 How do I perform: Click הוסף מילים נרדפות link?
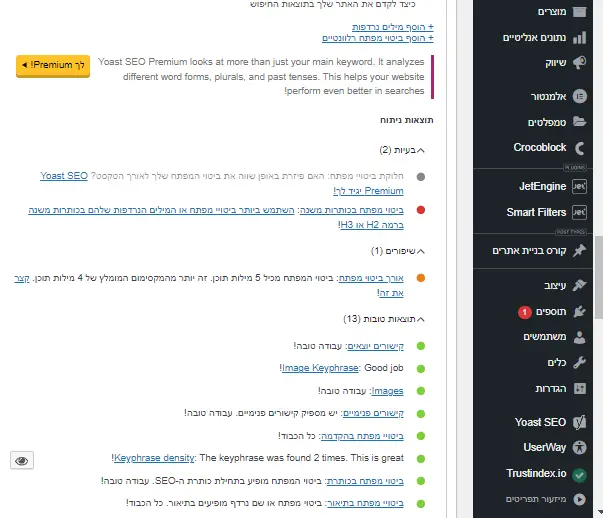pyautogui.click(x=393, y=27)
